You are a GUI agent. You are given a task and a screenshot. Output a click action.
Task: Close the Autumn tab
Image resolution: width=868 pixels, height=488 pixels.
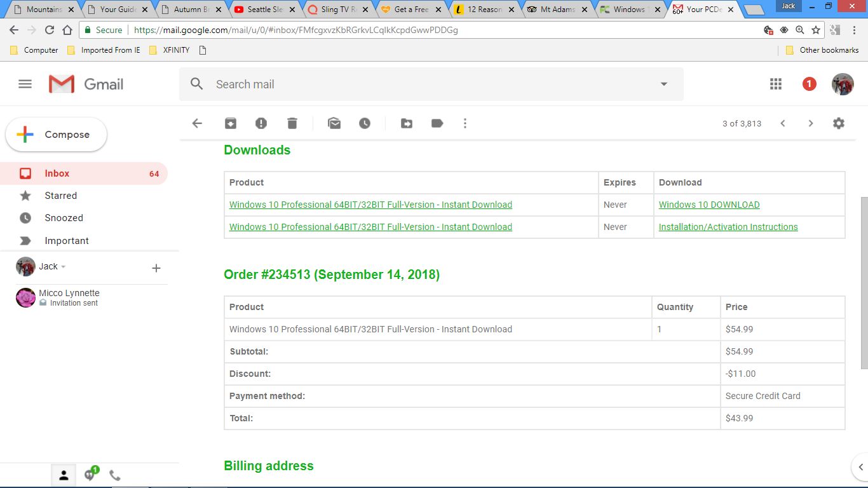coord(219,10)
